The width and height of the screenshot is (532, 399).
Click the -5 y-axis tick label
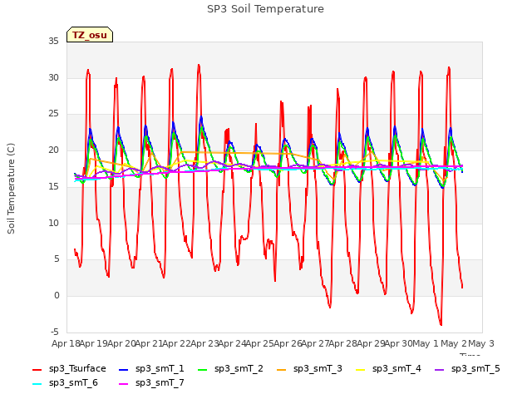(55, 332)
